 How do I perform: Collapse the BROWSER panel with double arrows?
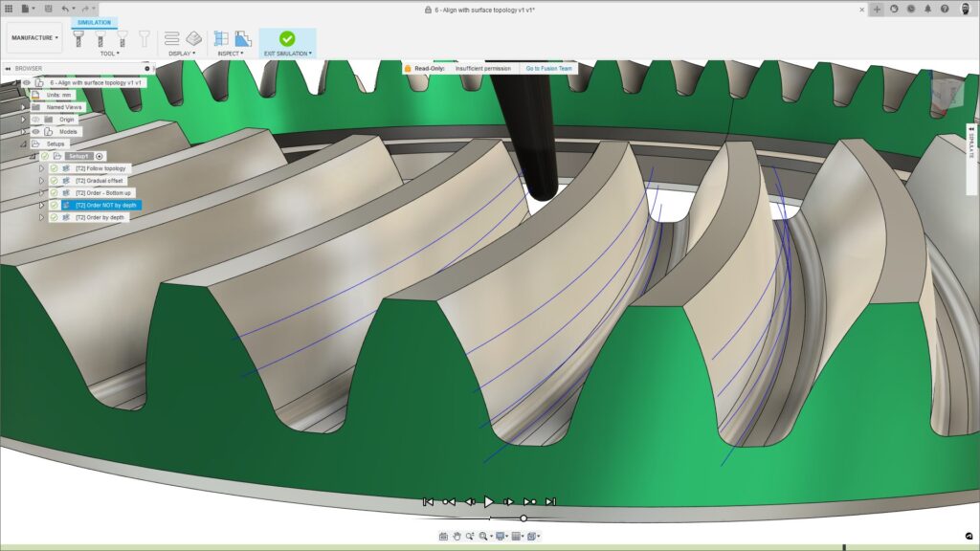click(8, 68)
